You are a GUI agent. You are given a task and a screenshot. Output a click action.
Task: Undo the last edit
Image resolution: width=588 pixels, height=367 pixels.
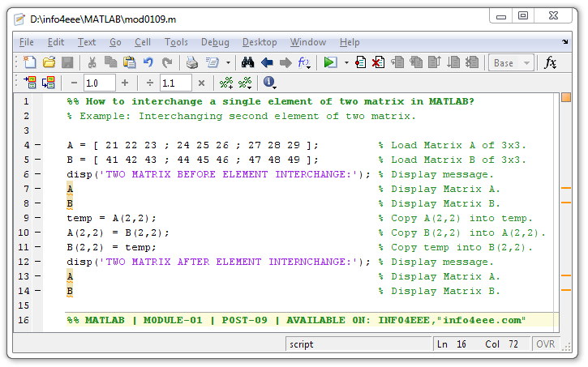point(148,62)
